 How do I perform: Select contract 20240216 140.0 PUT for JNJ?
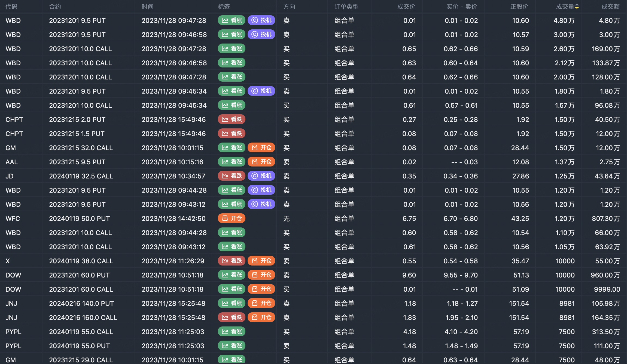click(x=81, y=303)
